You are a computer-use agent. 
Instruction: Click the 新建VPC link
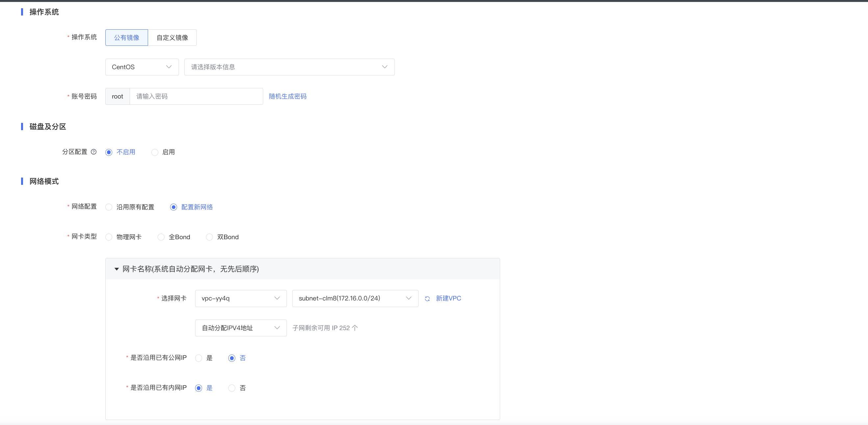448,298
